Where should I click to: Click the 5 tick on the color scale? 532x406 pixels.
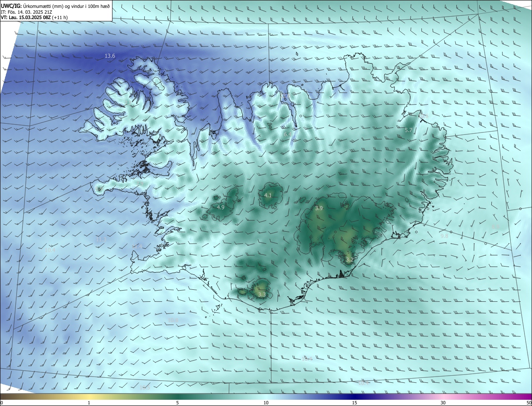[x=177, y=403]
